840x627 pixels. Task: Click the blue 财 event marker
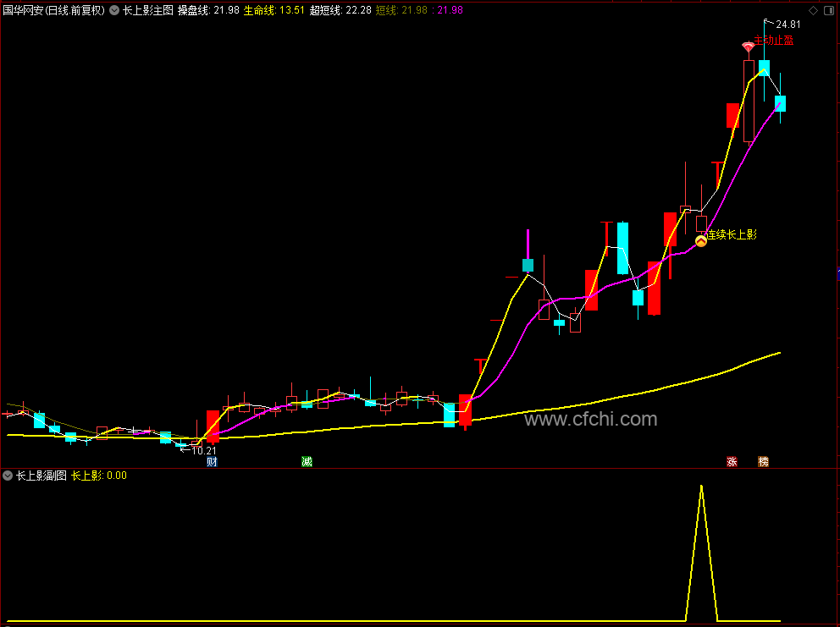click(x=213, y=461)
